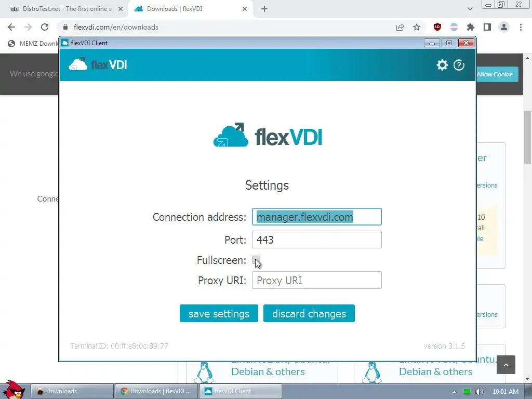
Task: Switch to Chrome Downloads | flexVDI taskbar item
Action: pyautogui.click(x=156, y=391)
